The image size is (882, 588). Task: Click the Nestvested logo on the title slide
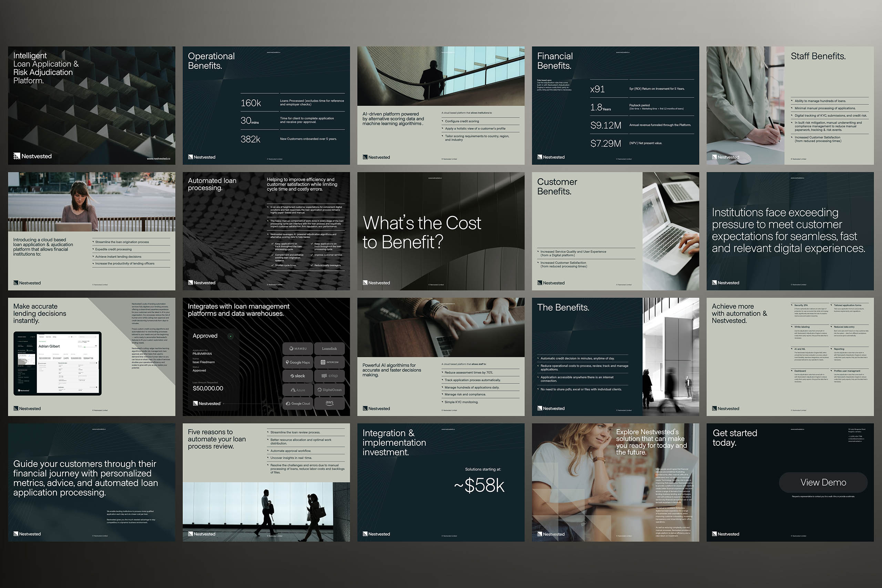click(x=33, y=156)
